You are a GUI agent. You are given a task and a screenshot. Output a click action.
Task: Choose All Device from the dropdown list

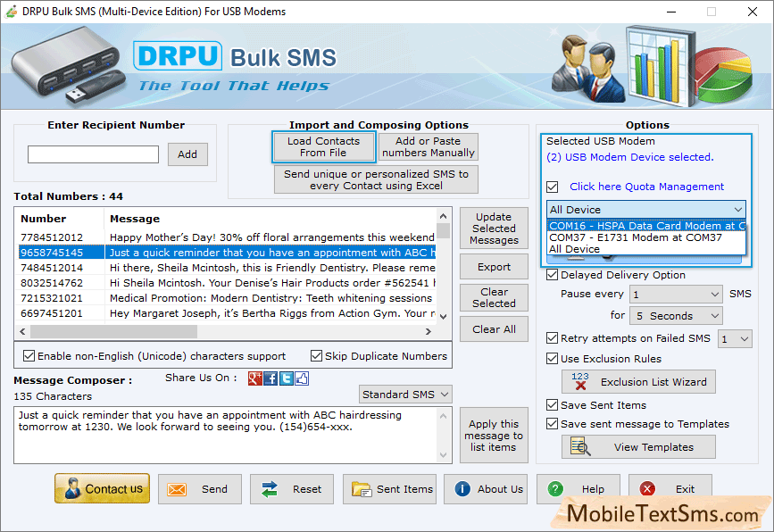pyautogui.click(x=646, y=249)
